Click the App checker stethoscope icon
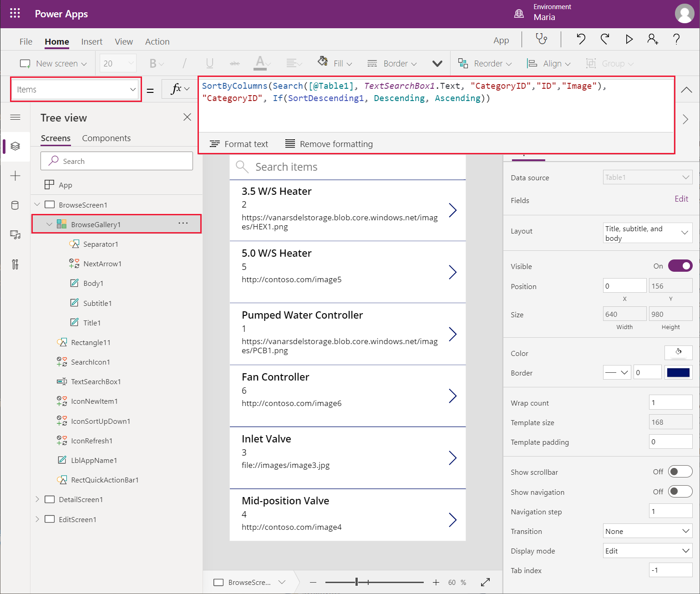This screenshot has width=700, height=594. (541, 39)
